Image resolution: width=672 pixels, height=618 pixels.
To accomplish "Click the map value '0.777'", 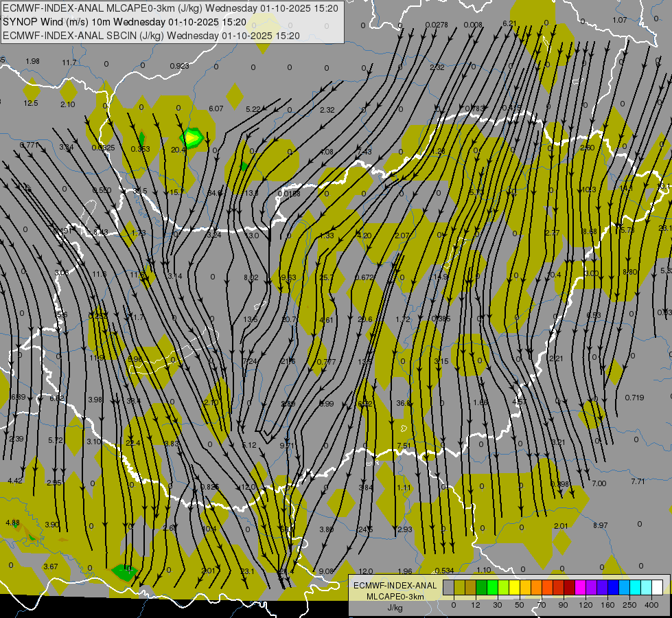I will [327, 362].
